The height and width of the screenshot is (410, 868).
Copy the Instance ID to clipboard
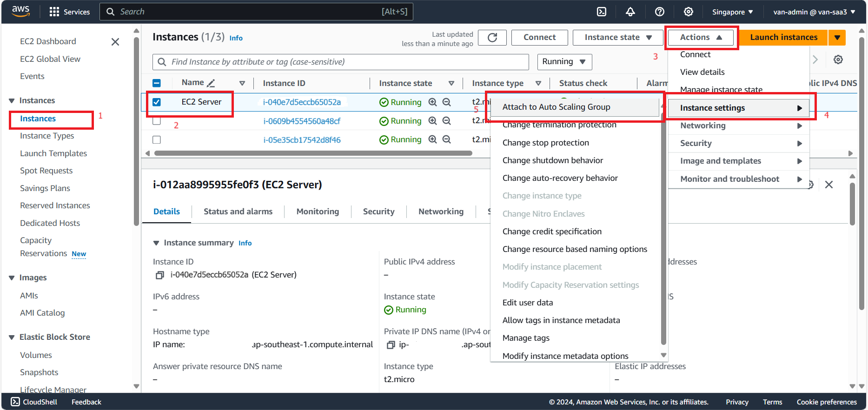[160, 275]
